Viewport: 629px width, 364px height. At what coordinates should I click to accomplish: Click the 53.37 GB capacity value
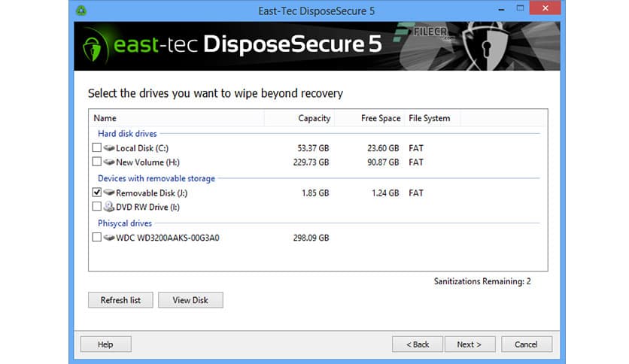(313, 148)
